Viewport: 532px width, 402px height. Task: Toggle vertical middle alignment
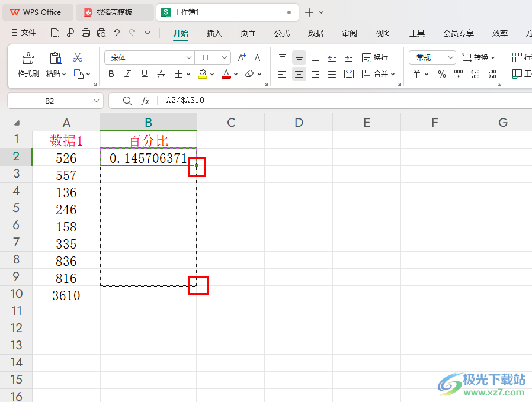[x=299, y=57]
